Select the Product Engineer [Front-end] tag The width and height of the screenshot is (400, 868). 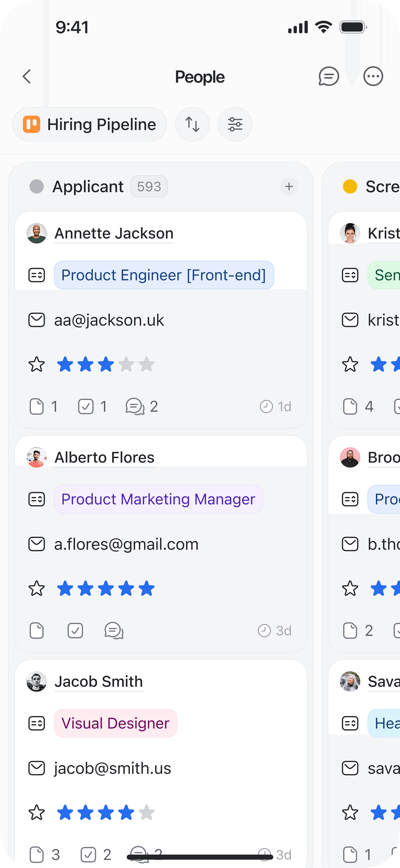click(x=164, y=275)
